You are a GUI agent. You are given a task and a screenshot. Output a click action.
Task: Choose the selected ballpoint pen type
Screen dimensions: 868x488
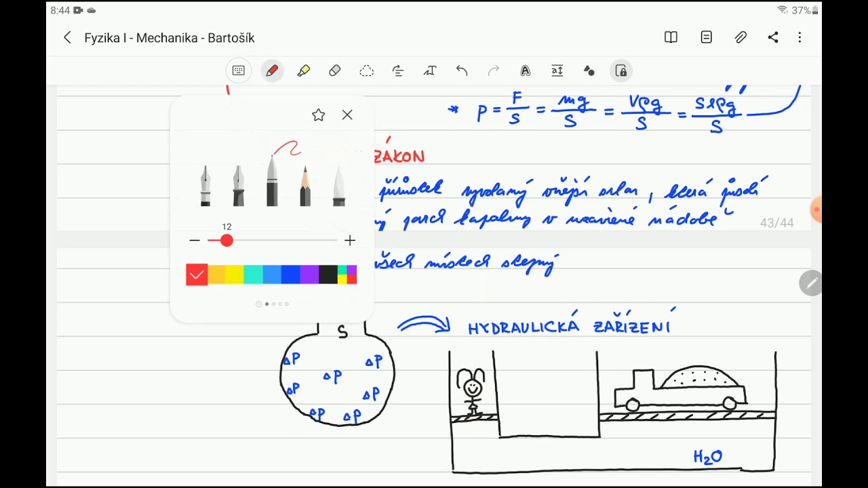(272, 180)
